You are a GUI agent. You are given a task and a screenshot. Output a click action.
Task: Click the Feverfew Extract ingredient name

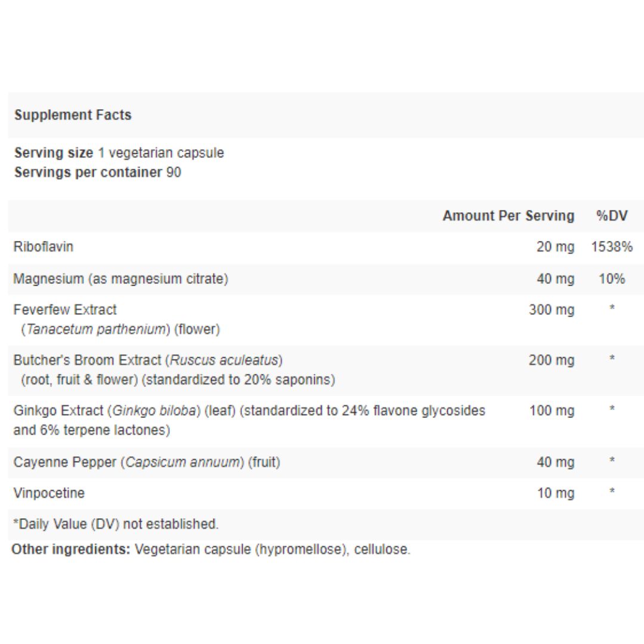(x=65, y=309)
